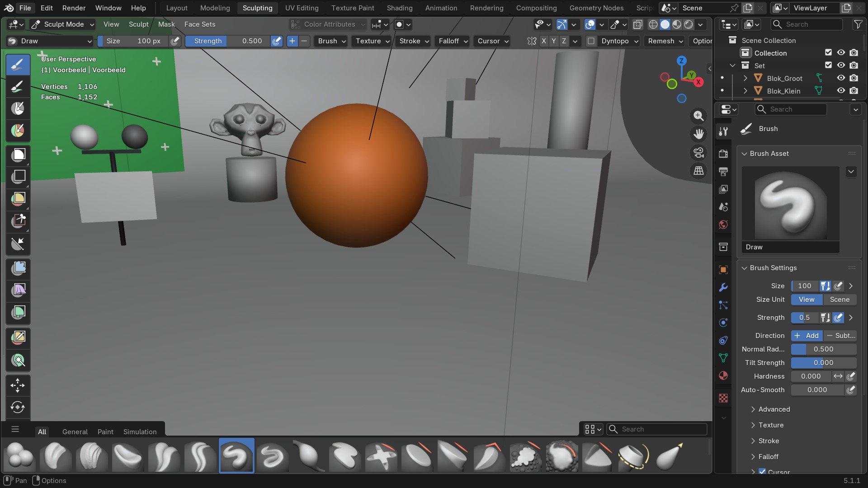Toggle X axis symmetry
This screenshot has height=488, width=868.
pos(543,41)
